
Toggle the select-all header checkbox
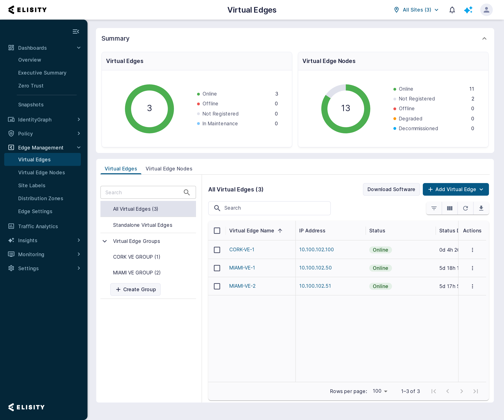pyautogui.click(x=217, y=231)
